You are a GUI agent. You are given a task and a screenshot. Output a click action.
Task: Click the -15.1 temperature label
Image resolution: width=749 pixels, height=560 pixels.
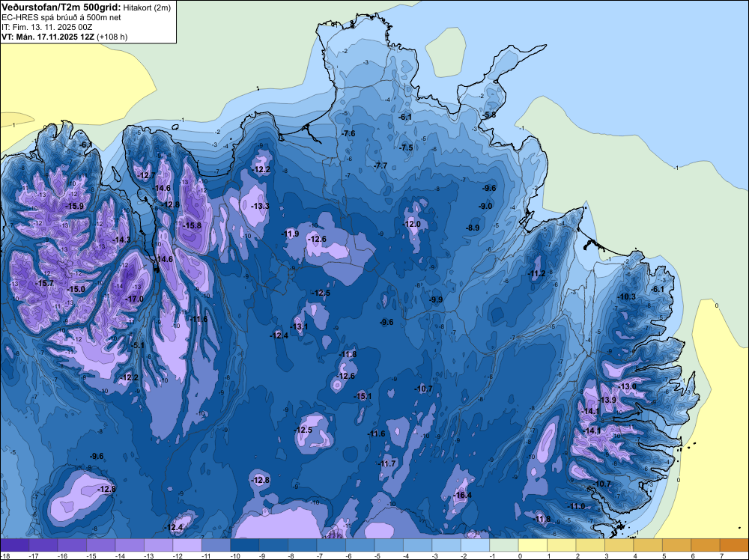(x=363, y=396)
